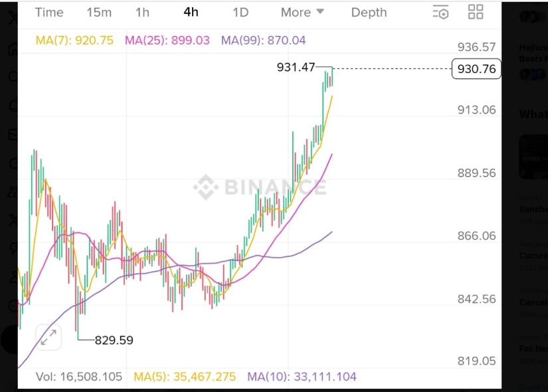Click the MA(7): 920.75 indicator label

pos(74,41)
